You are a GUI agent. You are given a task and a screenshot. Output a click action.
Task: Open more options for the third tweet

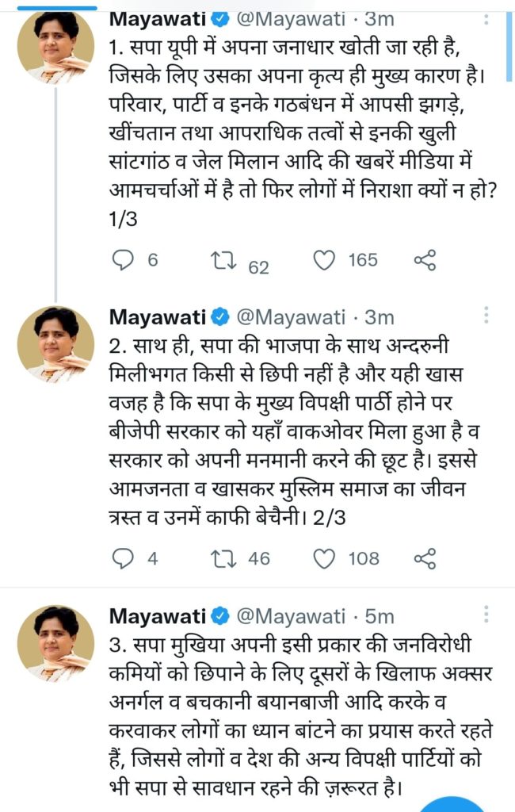pos(486,615)
